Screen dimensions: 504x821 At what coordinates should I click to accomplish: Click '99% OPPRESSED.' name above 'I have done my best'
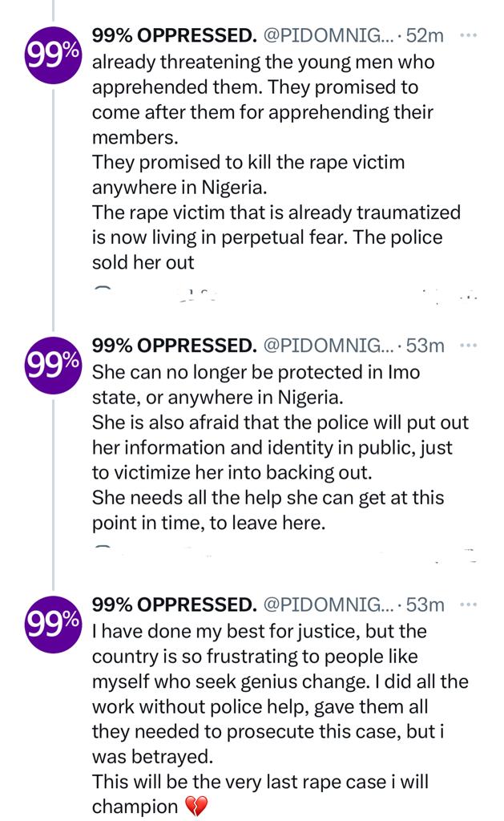click(x=174, y=605)
